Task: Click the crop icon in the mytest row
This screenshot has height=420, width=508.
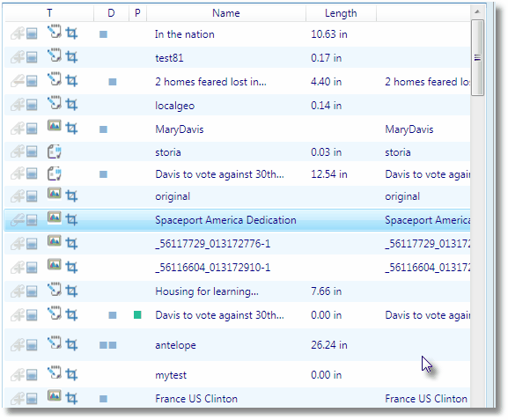Action: [71, 374]
